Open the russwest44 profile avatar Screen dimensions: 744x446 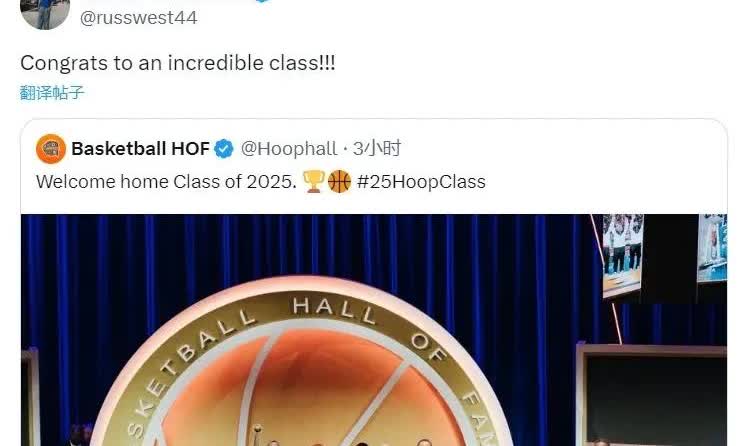(45, 13)
